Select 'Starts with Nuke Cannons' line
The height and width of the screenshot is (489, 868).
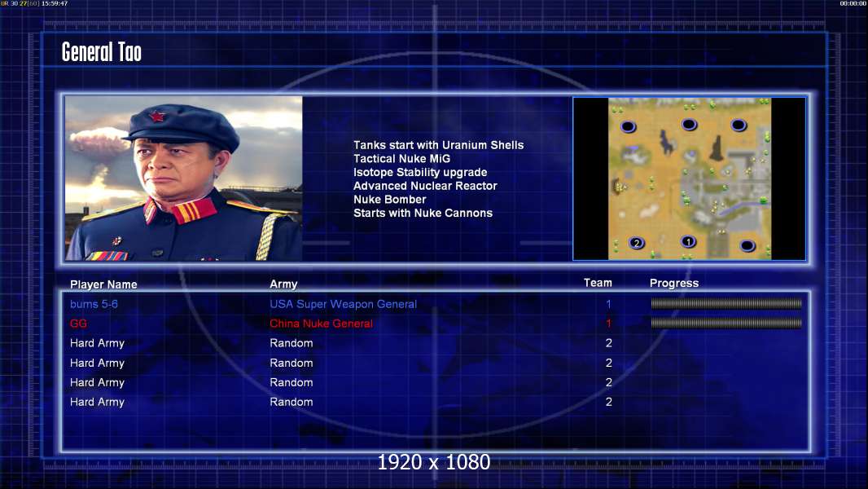(x=423, y=213)
